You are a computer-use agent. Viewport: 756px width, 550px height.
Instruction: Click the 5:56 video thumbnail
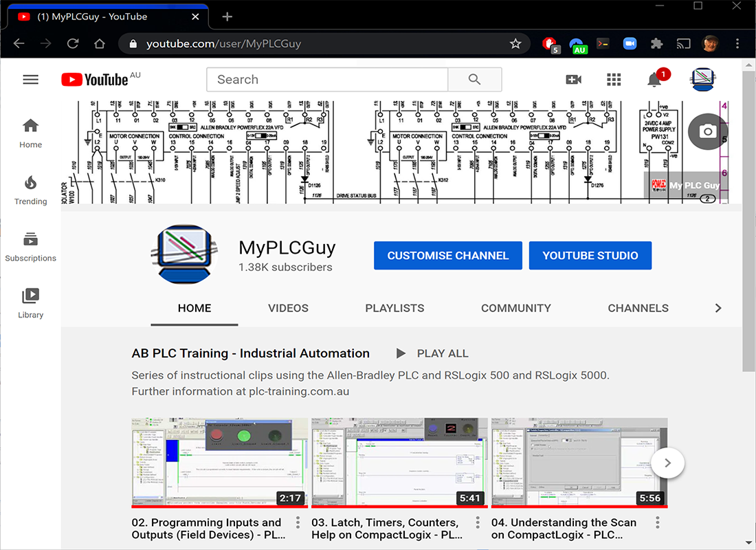[579, 462]
